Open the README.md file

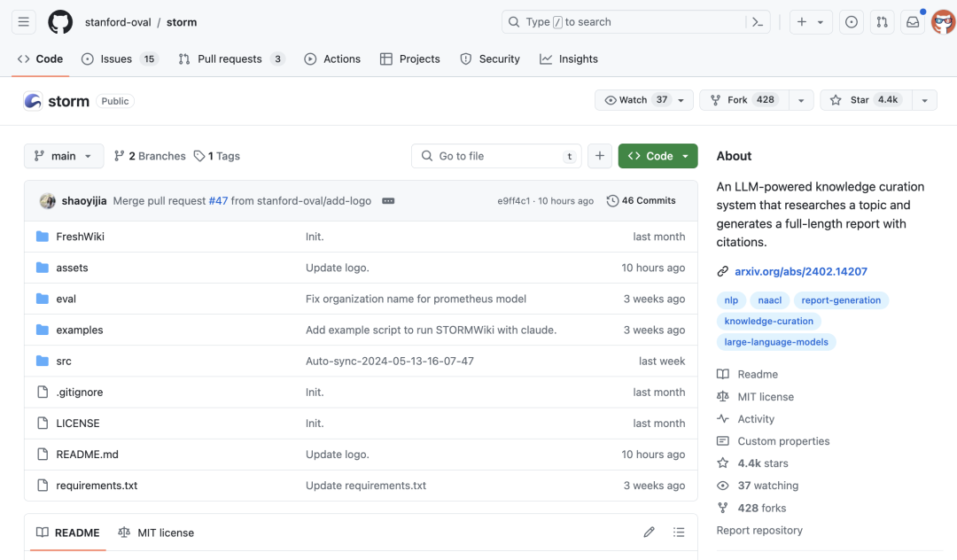pyautogui.click(x=87, y=455)
